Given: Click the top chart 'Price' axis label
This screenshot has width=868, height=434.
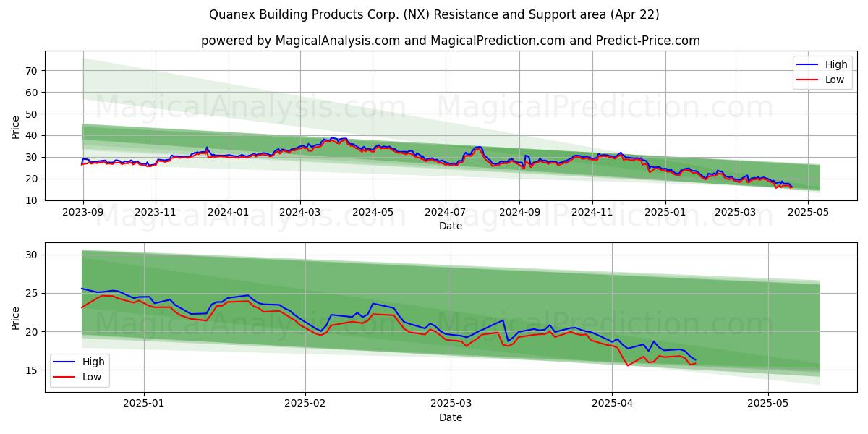Looking at the screenshot, I should [16, 126].
